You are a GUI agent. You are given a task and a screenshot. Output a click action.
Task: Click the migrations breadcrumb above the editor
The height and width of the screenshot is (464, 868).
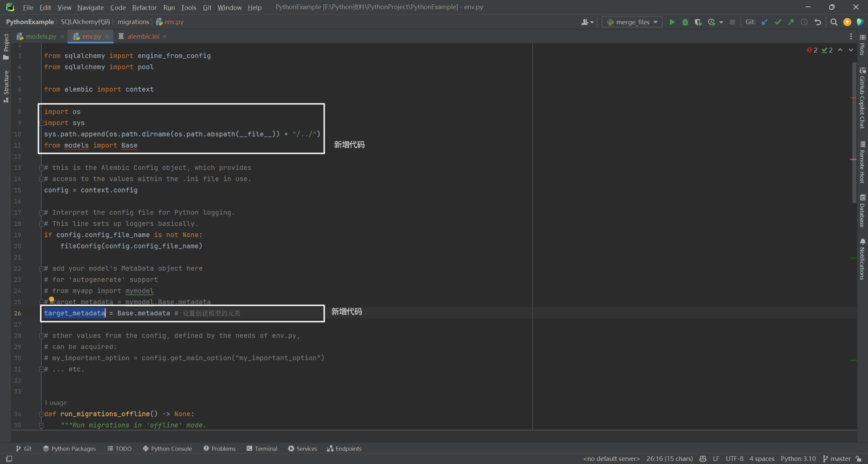(x=133, y=21)
